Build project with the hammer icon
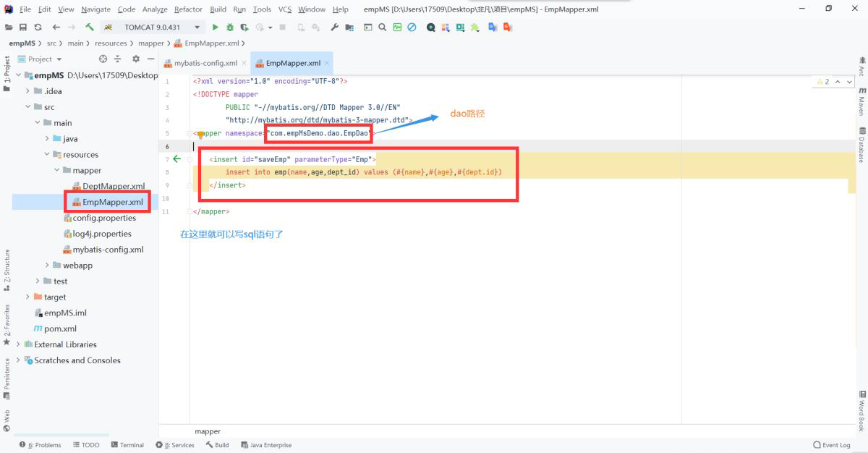Screen dimensions: 868x453 point(90,27)
